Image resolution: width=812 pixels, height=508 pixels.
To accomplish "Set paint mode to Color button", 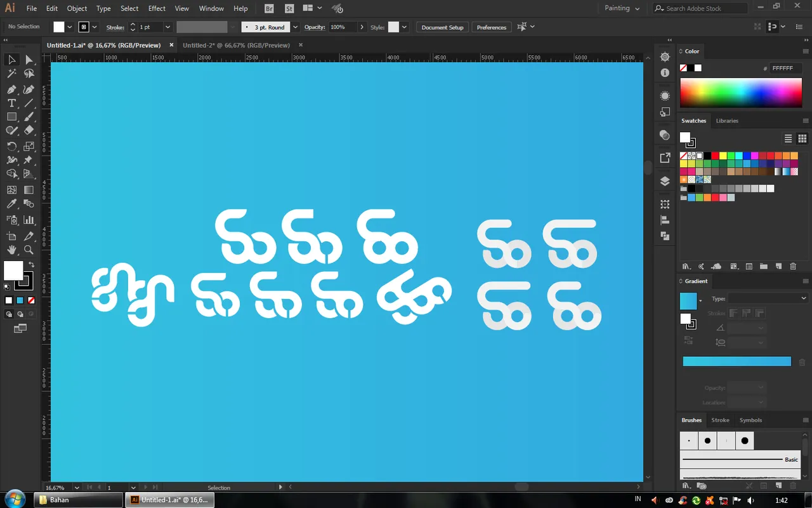I will coord(9,300).
